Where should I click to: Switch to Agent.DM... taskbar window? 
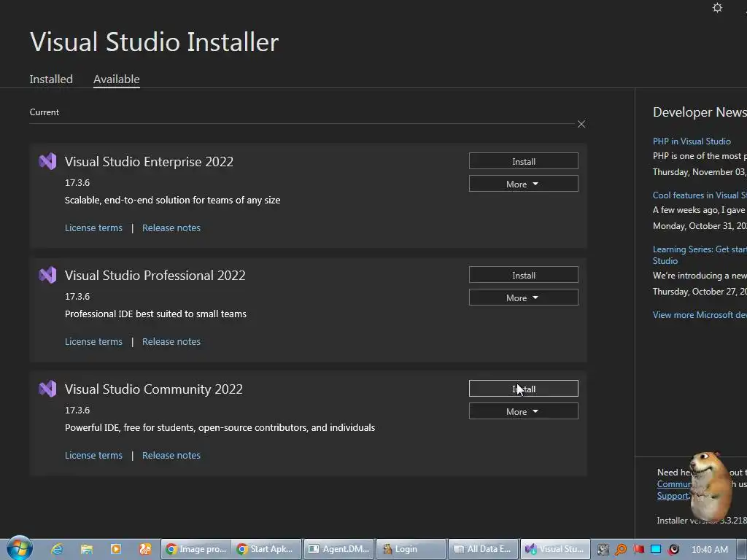(338, 549)
